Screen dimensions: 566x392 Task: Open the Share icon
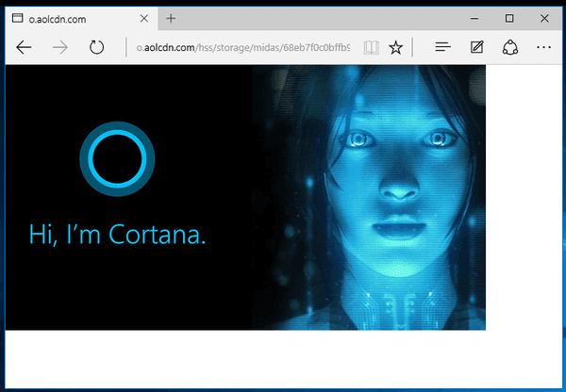(x=510, y=47)
